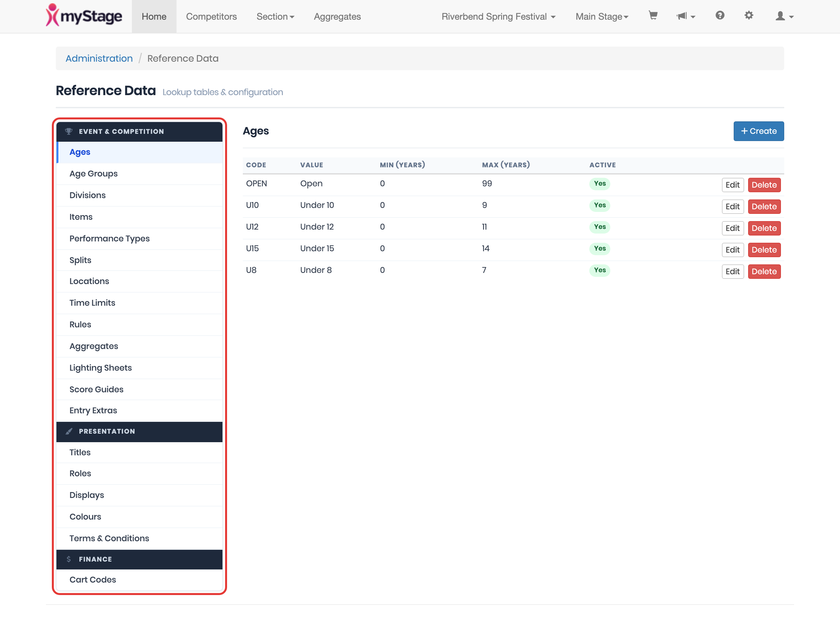Edit the U10 age row
Image resolution: width=840 pixels, height=618 pixels.
pyautogui.click(x=732, y=207)
